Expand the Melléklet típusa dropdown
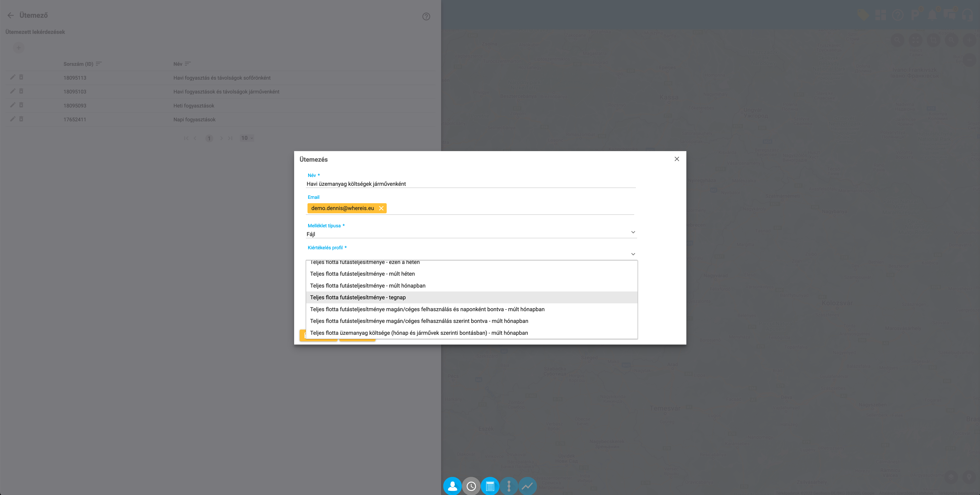980x495 pixels. [x=633, y=232]
